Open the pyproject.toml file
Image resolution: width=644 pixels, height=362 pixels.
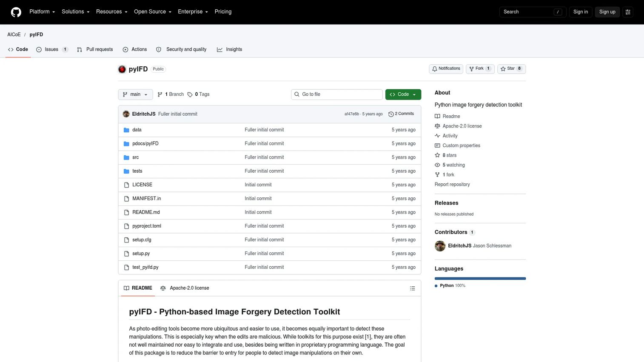(147, 226)
